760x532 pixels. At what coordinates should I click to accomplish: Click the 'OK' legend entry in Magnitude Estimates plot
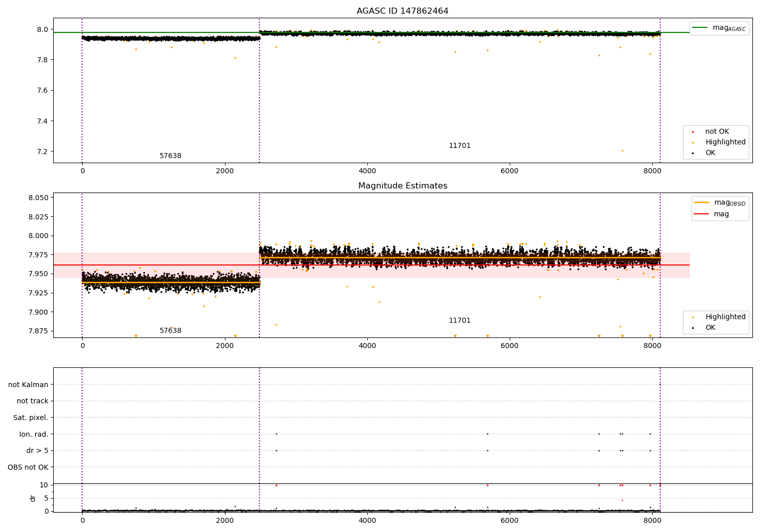tap(704, 328)
